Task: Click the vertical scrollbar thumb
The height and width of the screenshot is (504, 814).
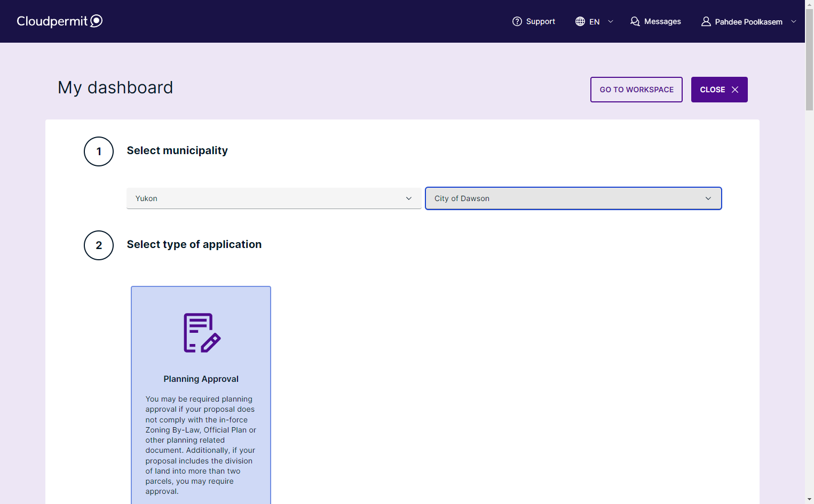Action: [809, 59]
